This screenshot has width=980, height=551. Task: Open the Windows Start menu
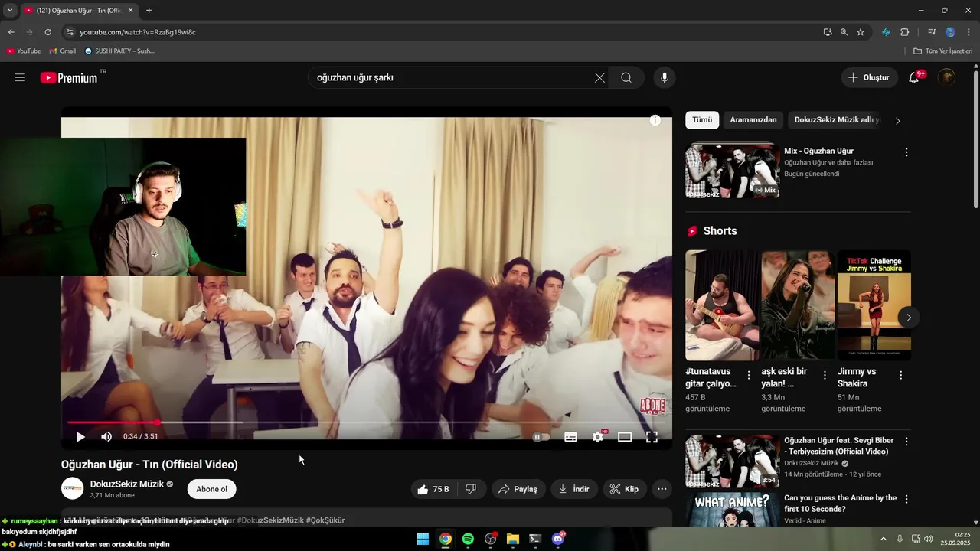(423, 539)
